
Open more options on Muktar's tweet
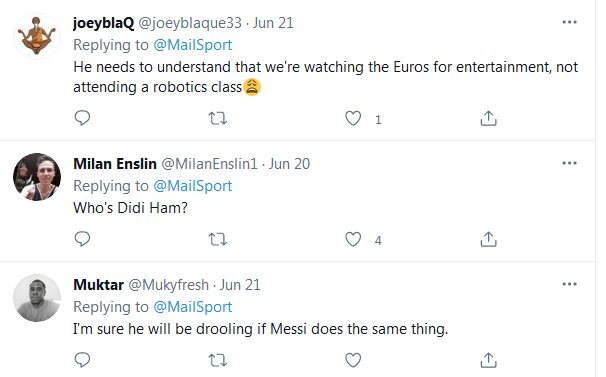coord(569,284)
